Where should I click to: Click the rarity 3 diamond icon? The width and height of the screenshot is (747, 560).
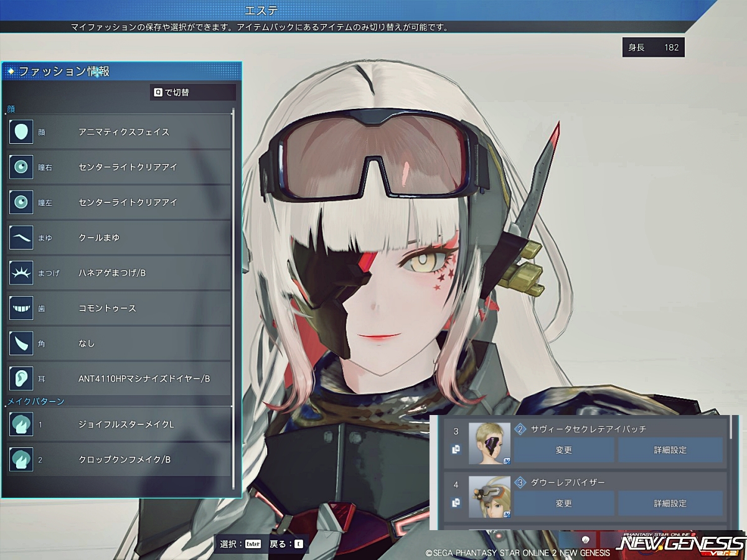click(x=520, y=482)
